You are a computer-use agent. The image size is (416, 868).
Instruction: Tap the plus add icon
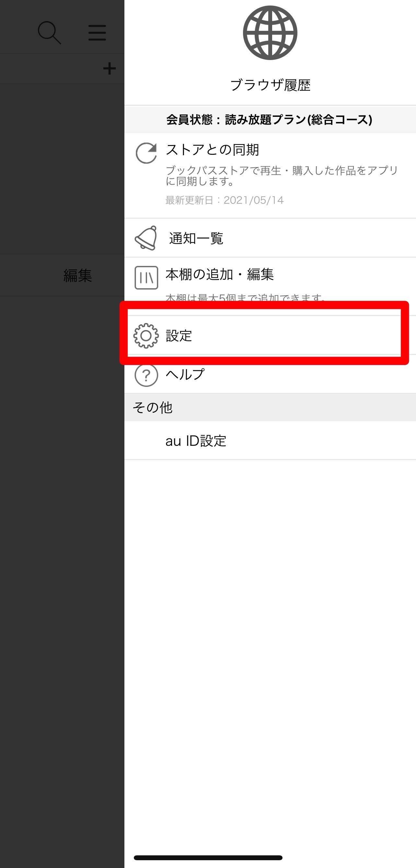110,68
